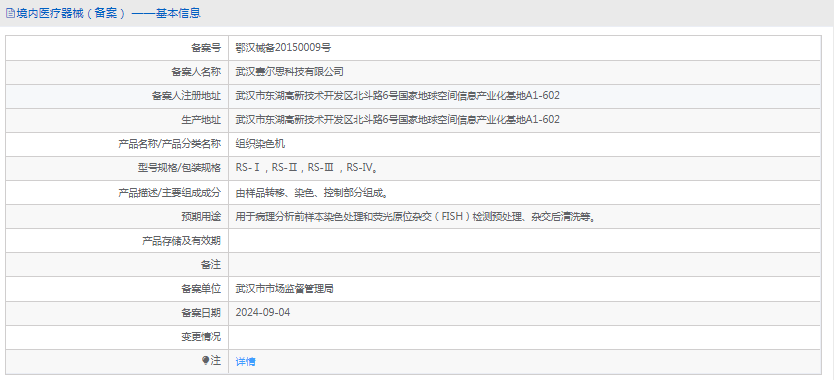Click the filing date 2024-09-04
Viewport: 834px width, 380px height.
point(263,312)
